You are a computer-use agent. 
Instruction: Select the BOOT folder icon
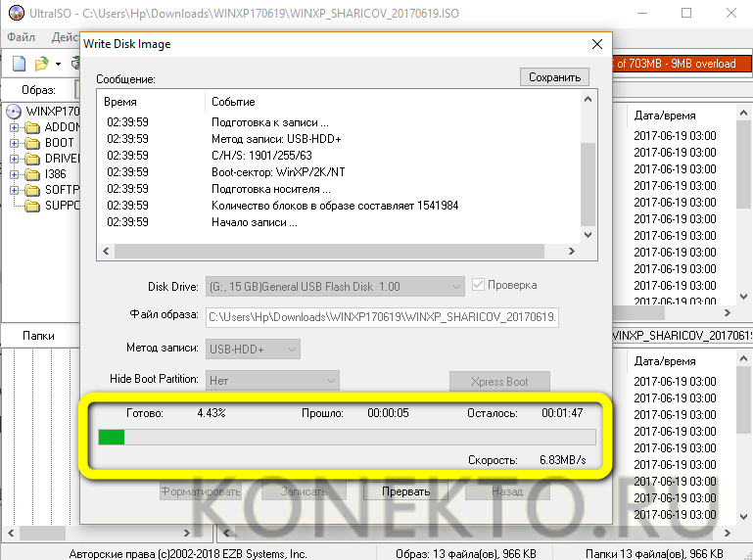point(32,143)
